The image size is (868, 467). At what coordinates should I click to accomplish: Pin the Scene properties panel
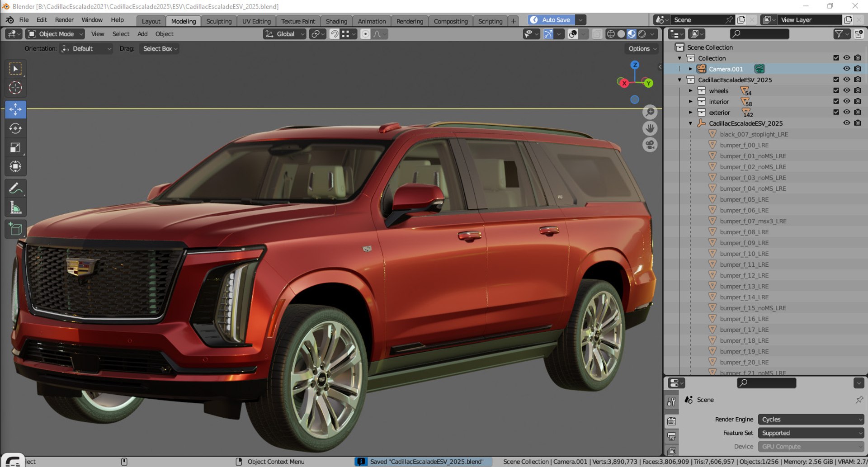point(859,400)
